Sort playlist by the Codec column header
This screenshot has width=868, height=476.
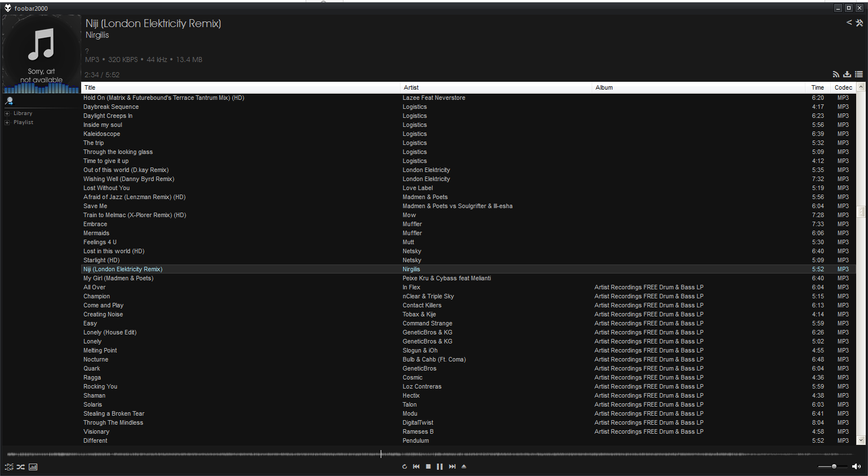point(843,87)
